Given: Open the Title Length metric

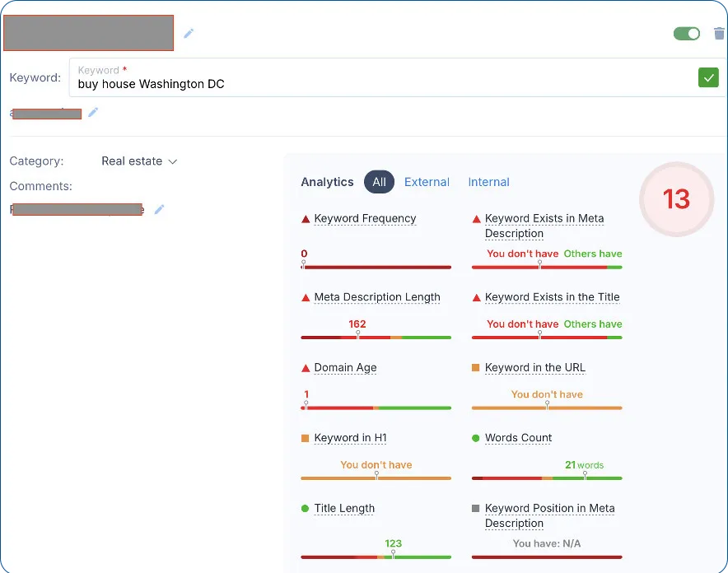Looking at the screenshot, I should 344,508.
